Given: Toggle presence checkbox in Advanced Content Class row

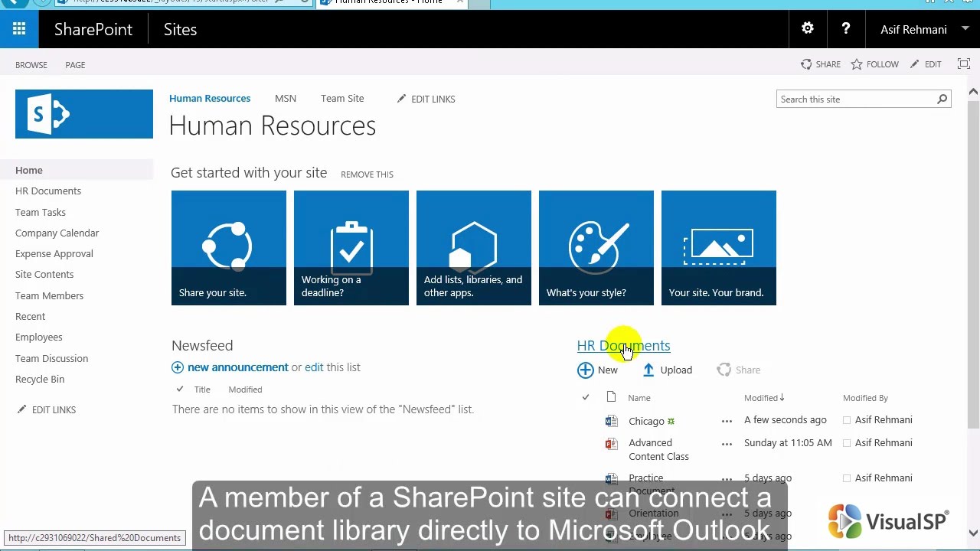Looking at the screenshot, I should (x=847, y=443).
